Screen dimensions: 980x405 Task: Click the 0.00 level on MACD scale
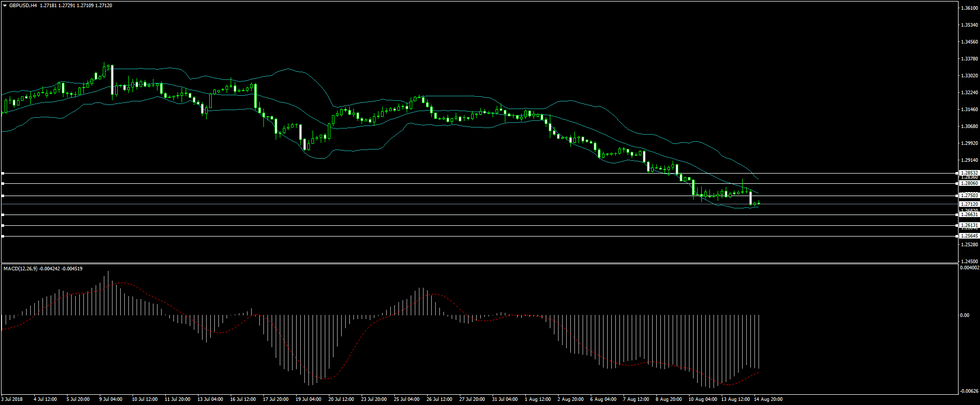click(x=965, y=315)
